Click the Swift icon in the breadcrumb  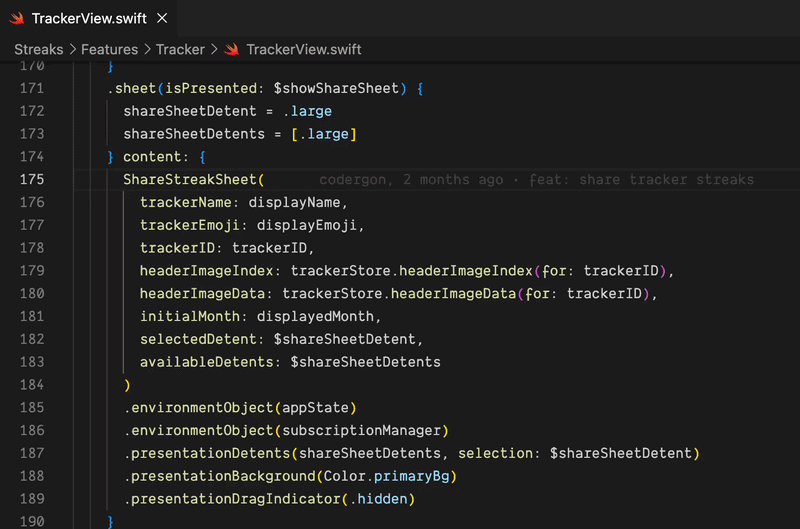(232, 49)
